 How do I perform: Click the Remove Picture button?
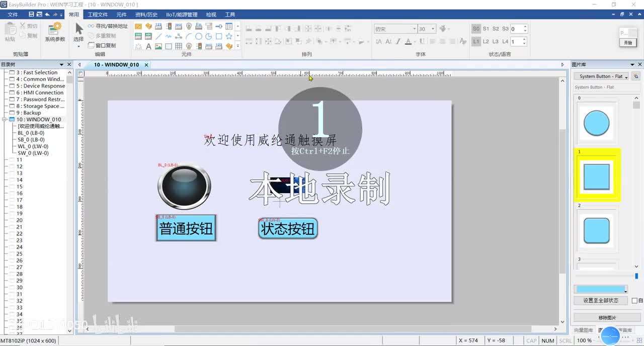point(607,318)
